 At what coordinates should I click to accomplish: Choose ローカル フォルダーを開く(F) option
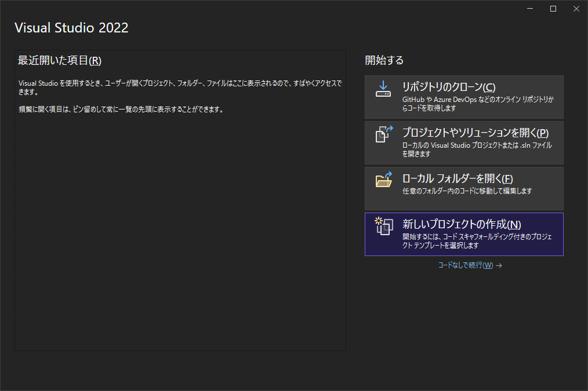click(x=464, y=188)
